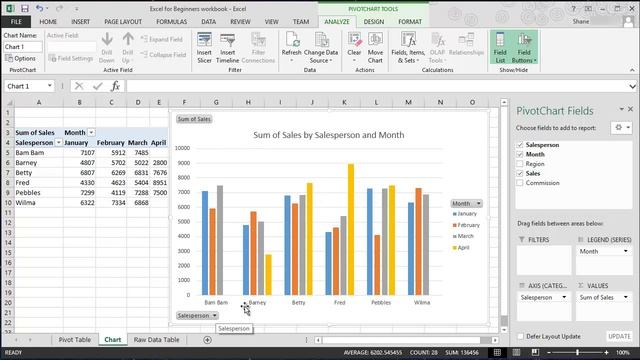The width and height of the screenshot is (640, 360).
Task: Click the Insert Slicer icon
Action: 204,48
